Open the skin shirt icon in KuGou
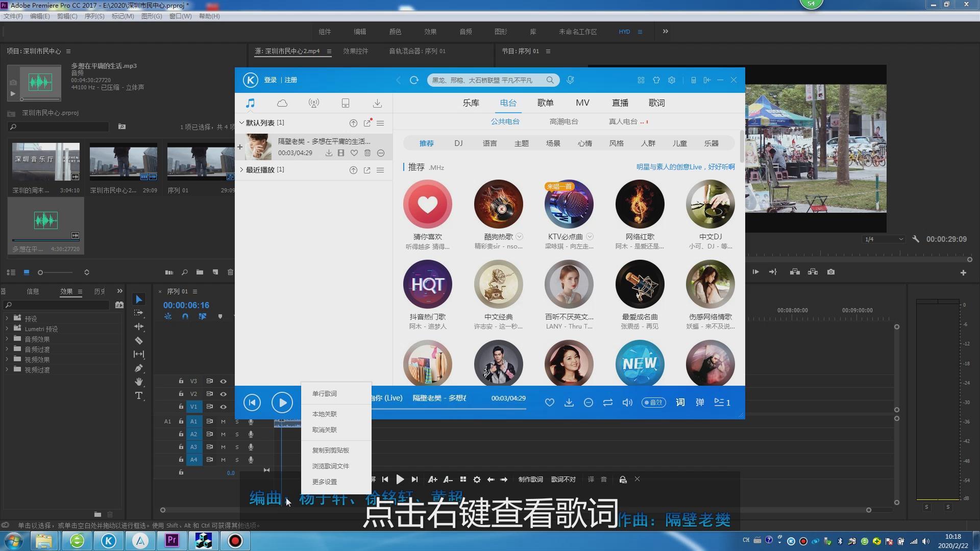The width and height of the screenshot is (980, 551). [656, 80]
